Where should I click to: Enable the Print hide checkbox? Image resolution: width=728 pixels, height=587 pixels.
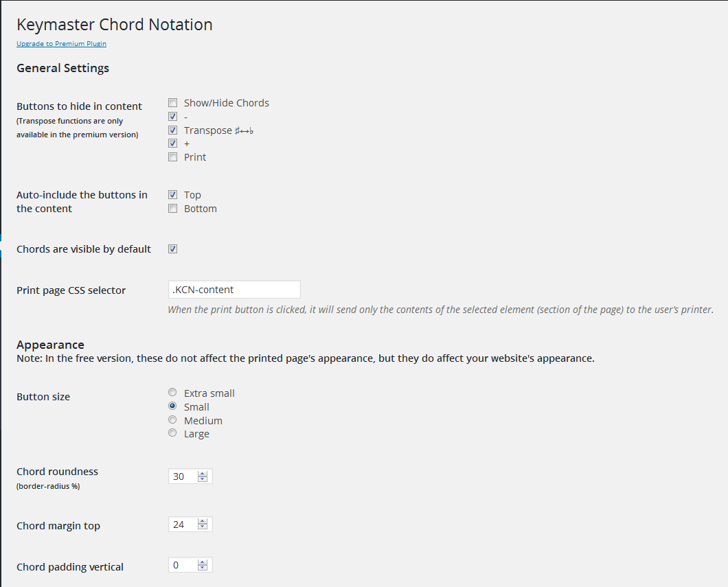click(172, 157)
